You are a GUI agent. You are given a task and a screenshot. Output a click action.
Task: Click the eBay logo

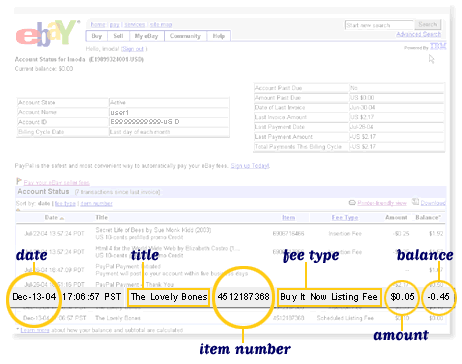tap(47, 33)
